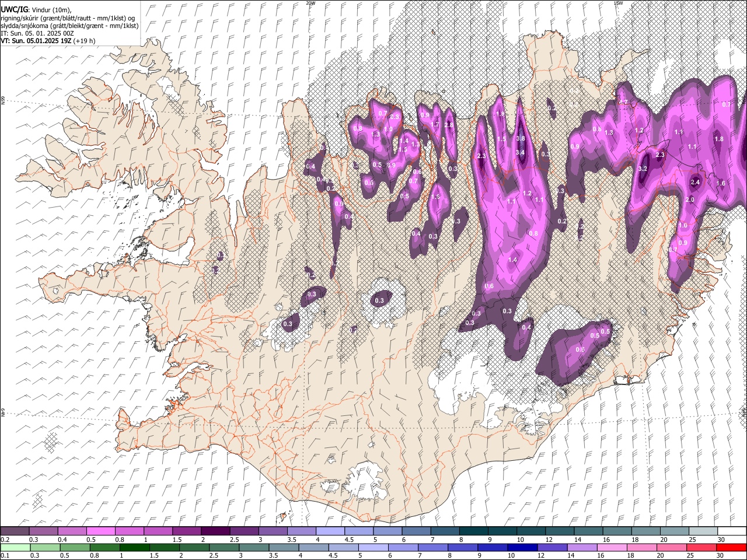Click the 'VT: Sun. 05.01.2025 19Z (+19 h)' line

[x=48, y=41]
